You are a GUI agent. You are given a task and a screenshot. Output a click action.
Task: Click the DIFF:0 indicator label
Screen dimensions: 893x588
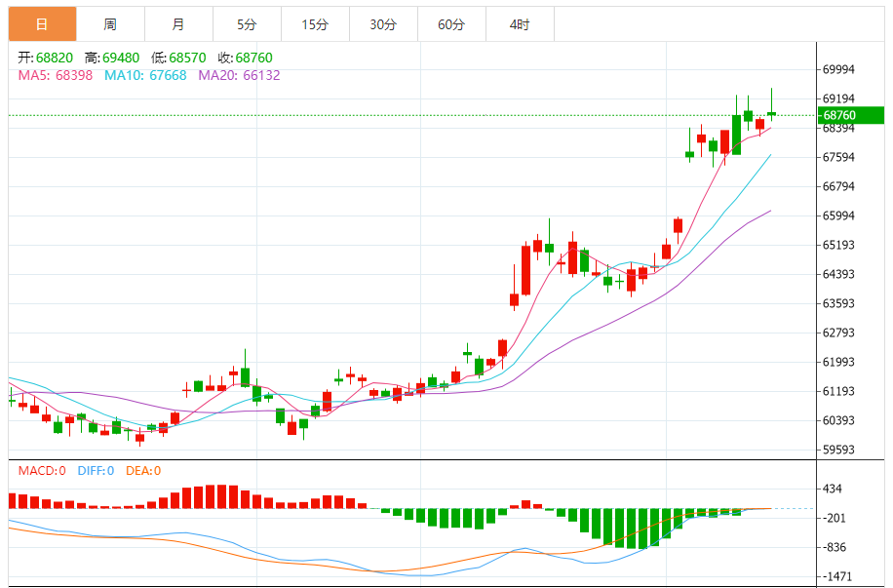96,471
